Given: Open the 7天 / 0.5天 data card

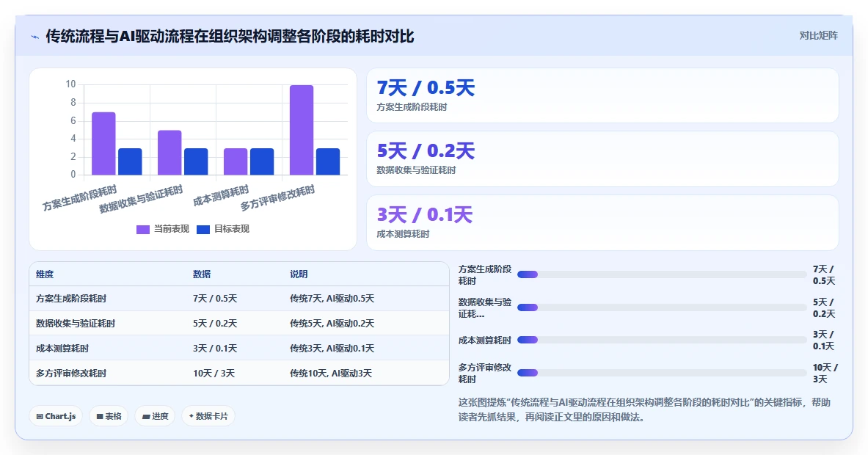Looking at the screenshot, I should click(x=602, y=95).
